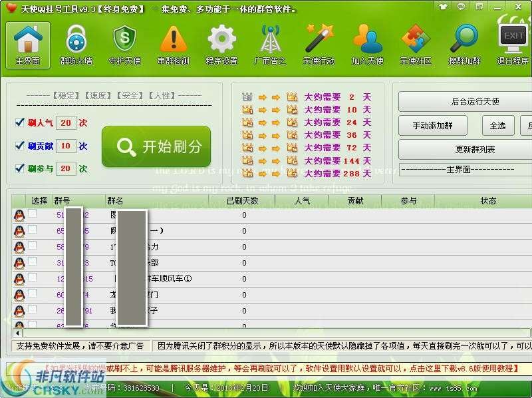Screen dimensions: 532x398
Task: Open the 广而告之 antenna tower icon
Action: point(270,45)
